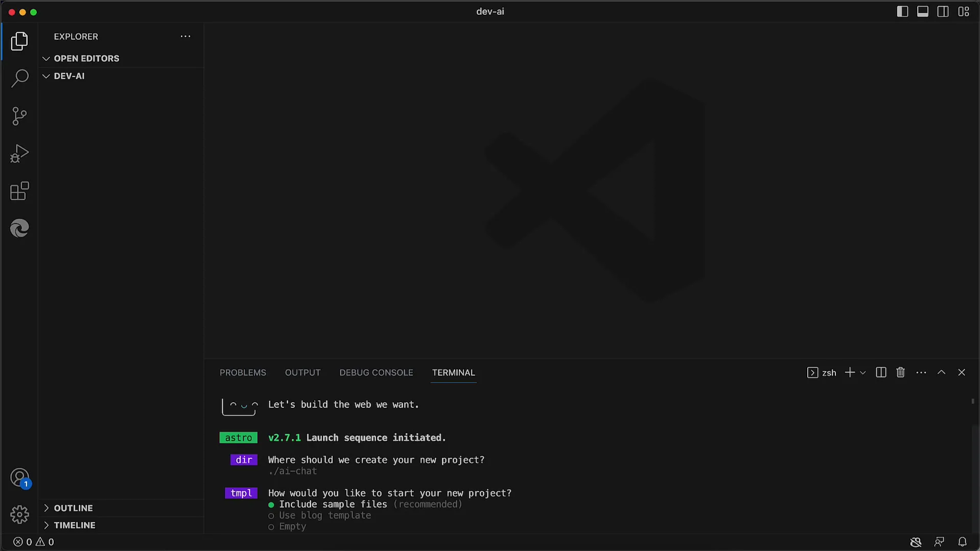
Task: Select Use blog template option
Action: (x=319, y=515)
